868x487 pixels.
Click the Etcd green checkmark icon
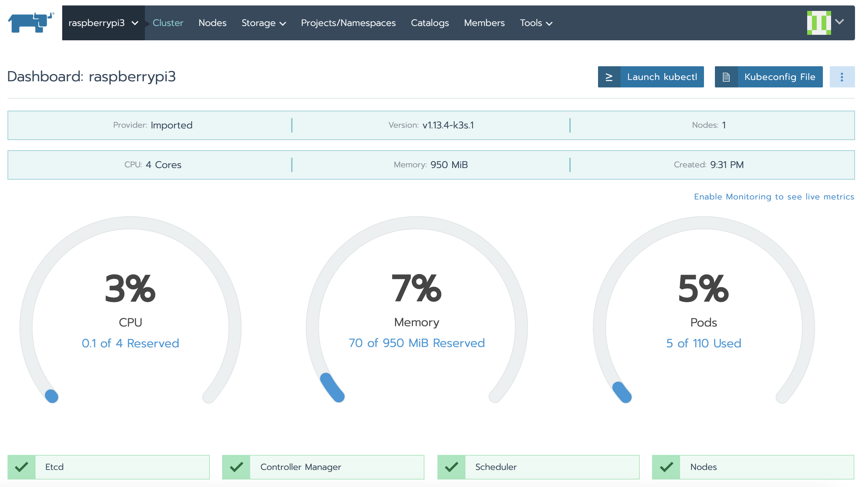pos(22,467)
